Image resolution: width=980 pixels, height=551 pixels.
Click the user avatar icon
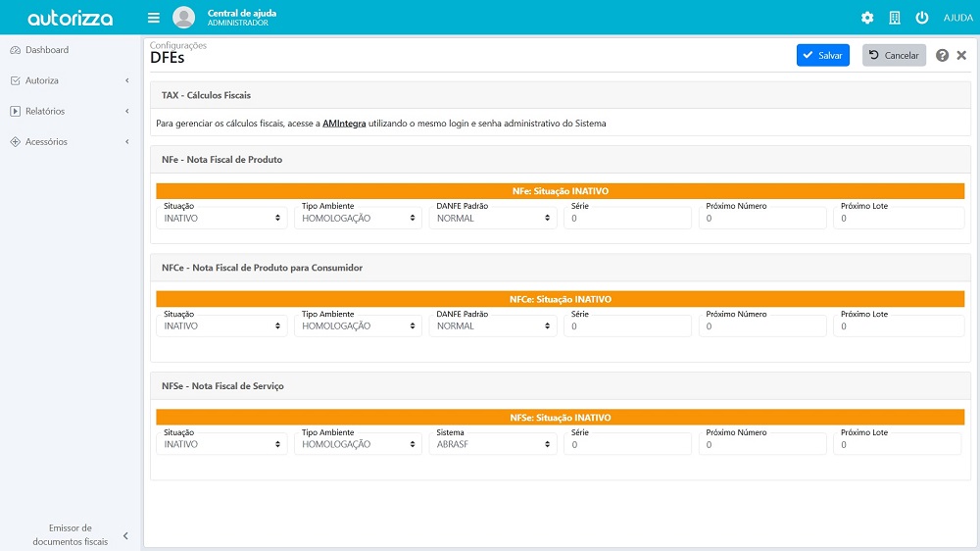tap(183, 18)
